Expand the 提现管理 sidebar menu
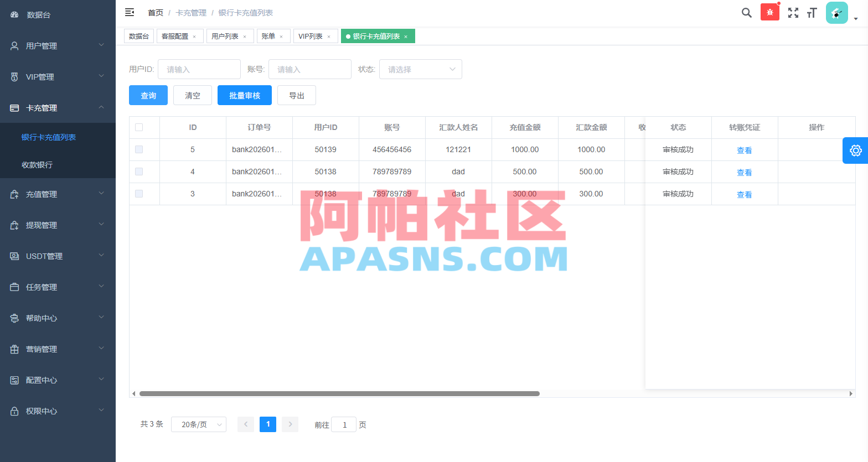868x462 pixels. [x=58, y=225]
